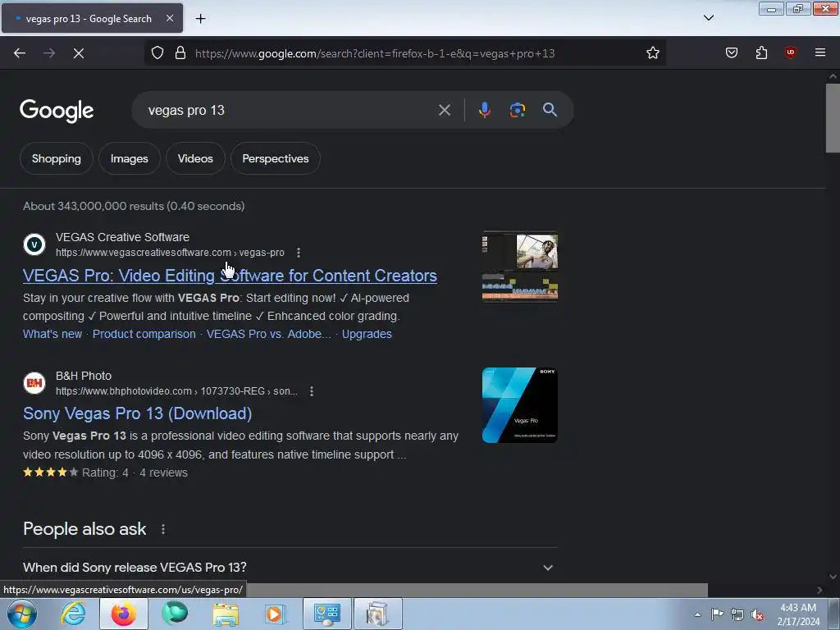The image size is (840, 630).
Task: Open the tracking protection shield
Action: (157, 52)
